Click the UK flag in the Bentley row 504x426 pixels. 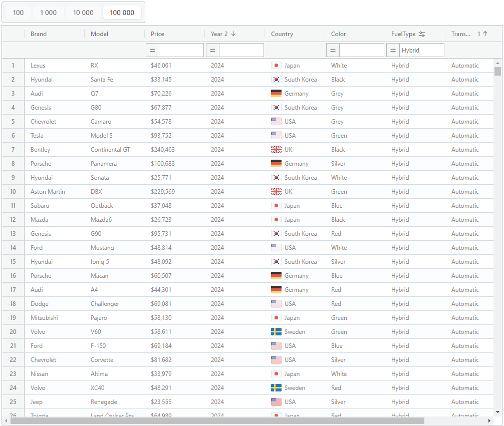coord(276,149)
